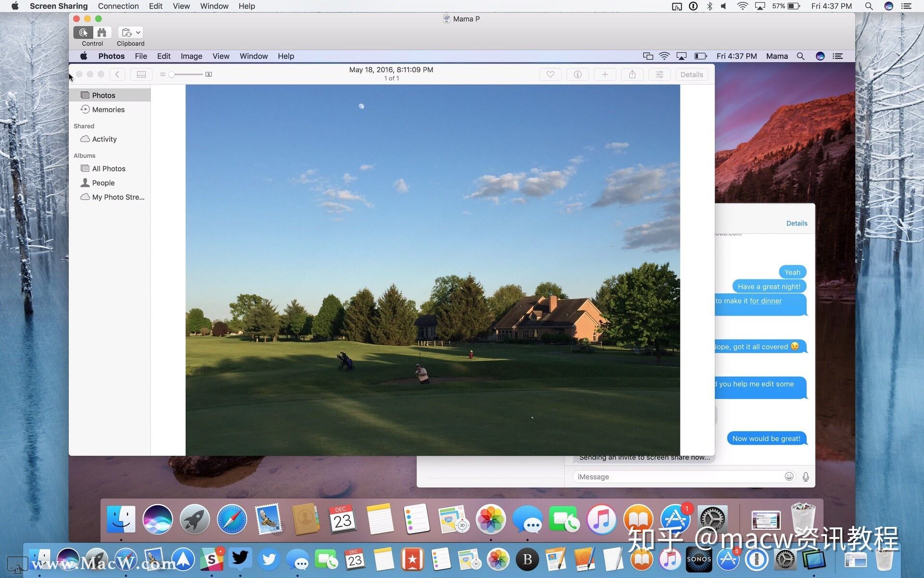Click the share icon in Photos toolbar
The image size is (924, 578).
coord(631,74)
